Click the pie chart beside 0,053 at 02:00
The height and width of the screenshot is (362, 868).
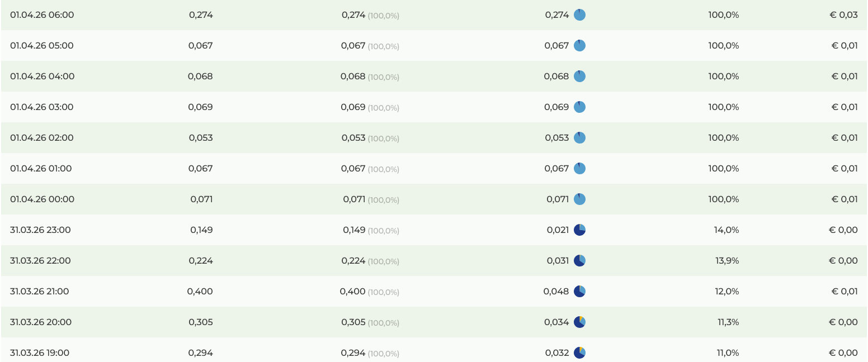[579, 138]
